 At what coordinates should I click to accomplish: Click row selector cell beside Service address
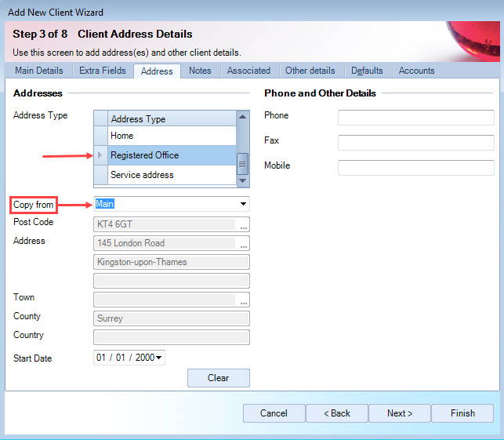point(100,175)
